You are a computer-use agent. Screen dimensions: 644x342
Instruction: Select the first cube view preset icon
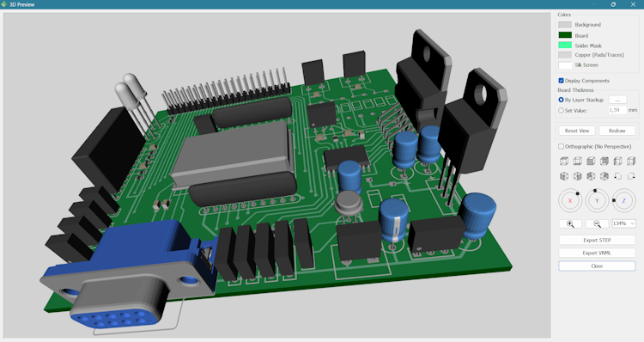(x=564, y=162)
